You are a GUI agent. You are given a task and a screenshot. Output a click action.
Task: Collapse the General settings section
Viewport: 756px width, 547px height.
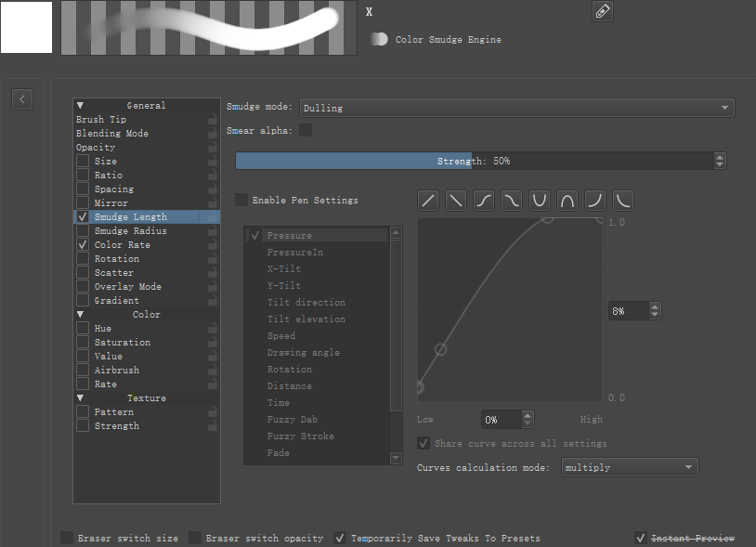pos(80,106)
